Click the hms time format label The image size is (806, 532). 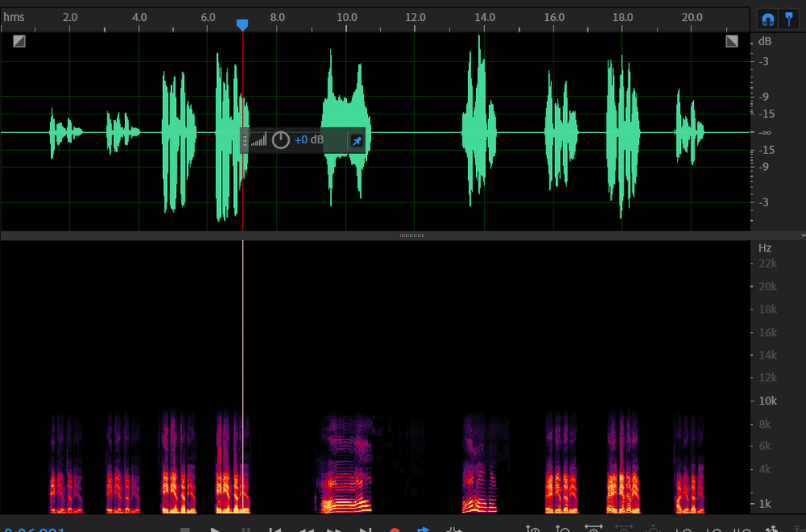(14, 17)
